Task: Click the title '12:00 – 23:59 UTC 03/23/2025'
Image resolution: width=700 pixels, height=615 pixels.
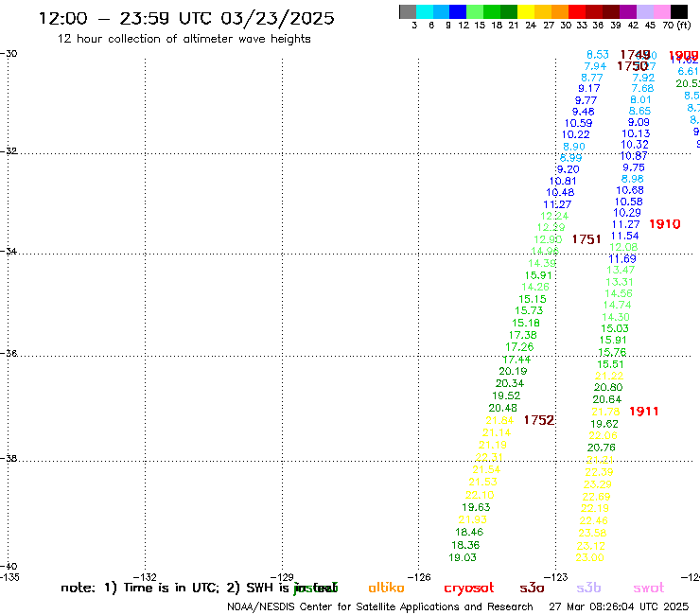Action: tap(186, 18)
